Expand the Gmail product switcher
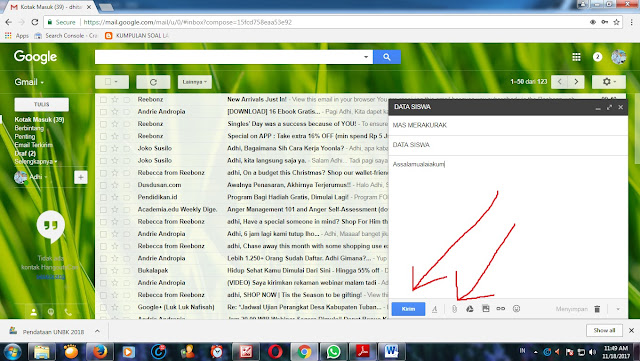Image resolution: width=640 pixels, height=361 pixels. pyautogui.click(x=29, y=82)
